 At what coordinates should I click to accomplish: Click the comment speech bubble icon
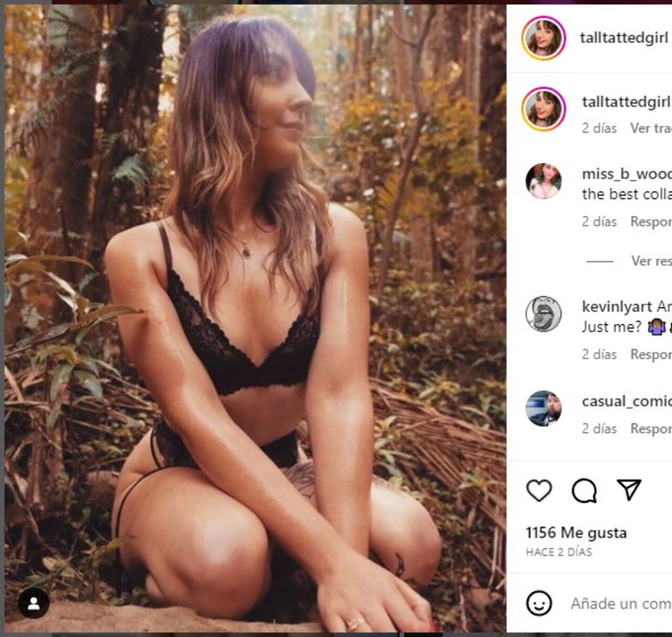point(584,491)
